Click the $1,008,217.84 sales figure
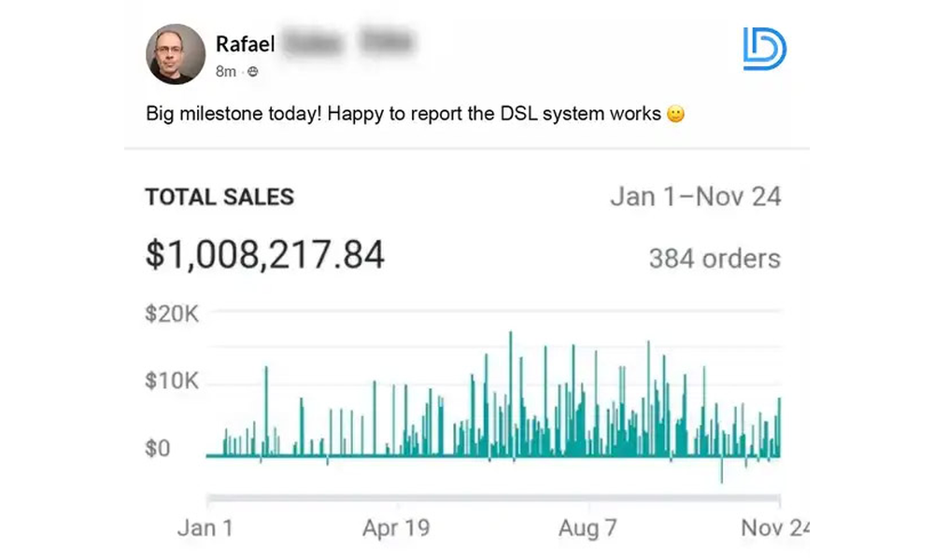Viewport: 934px width, 560px height. click(x=264, y=253)
